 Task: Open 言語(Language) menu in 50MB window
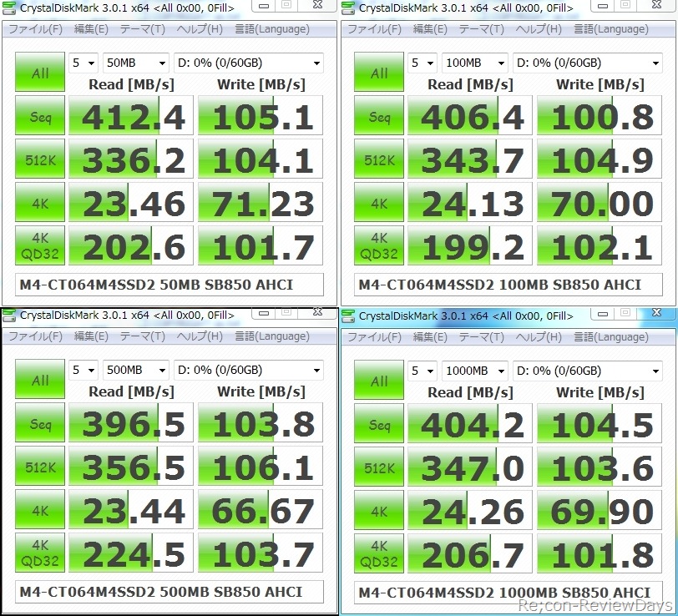pyautogui.click(x=272, y=29)
